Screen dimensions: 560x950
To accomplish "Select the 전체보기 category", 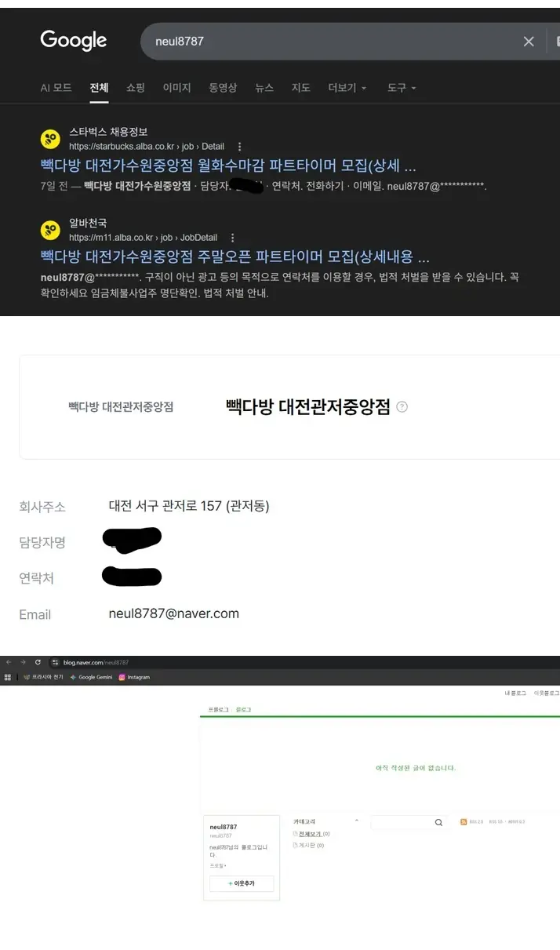I will [311, 834].
